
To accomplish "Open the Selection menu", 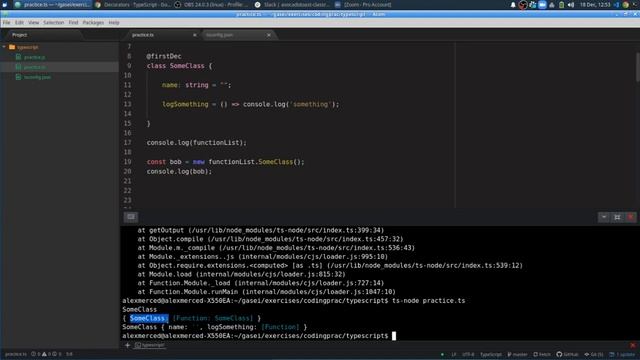I will pyautogui.click(x=53, y=23).
